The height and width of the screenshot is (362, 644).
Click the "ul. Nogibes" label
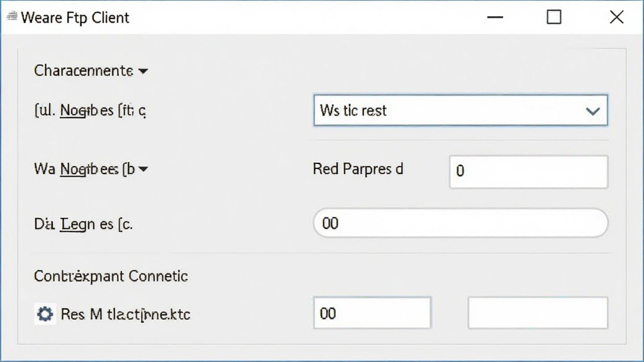[90, 111]
